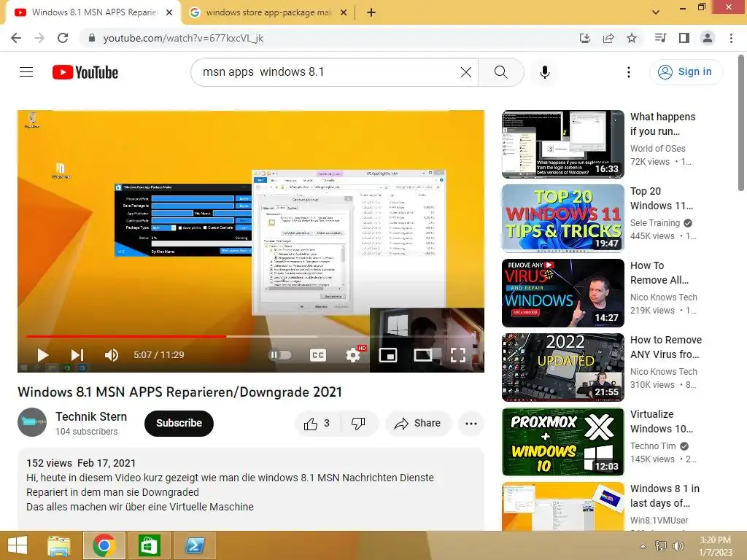Play the video
The height and width of the screenshot is (560, 747).
43,355
